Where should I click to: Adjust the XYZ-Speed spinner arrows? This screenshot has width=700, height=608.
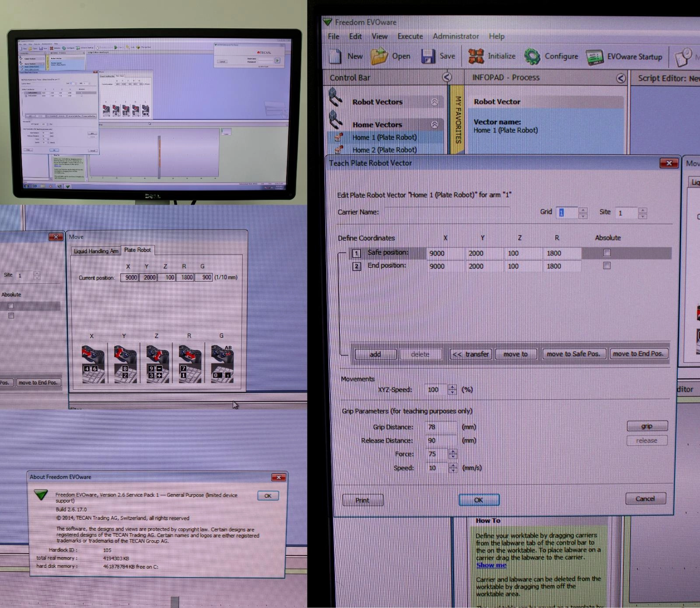[x=452, y=390]
